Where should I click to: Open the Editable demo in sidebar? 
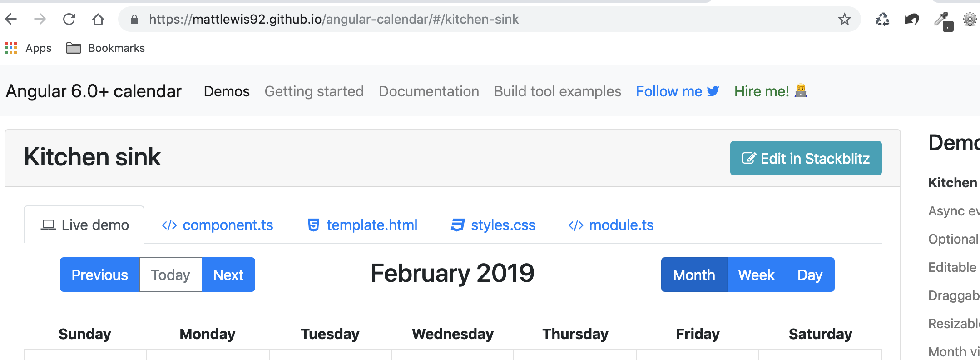click(953, 267)
